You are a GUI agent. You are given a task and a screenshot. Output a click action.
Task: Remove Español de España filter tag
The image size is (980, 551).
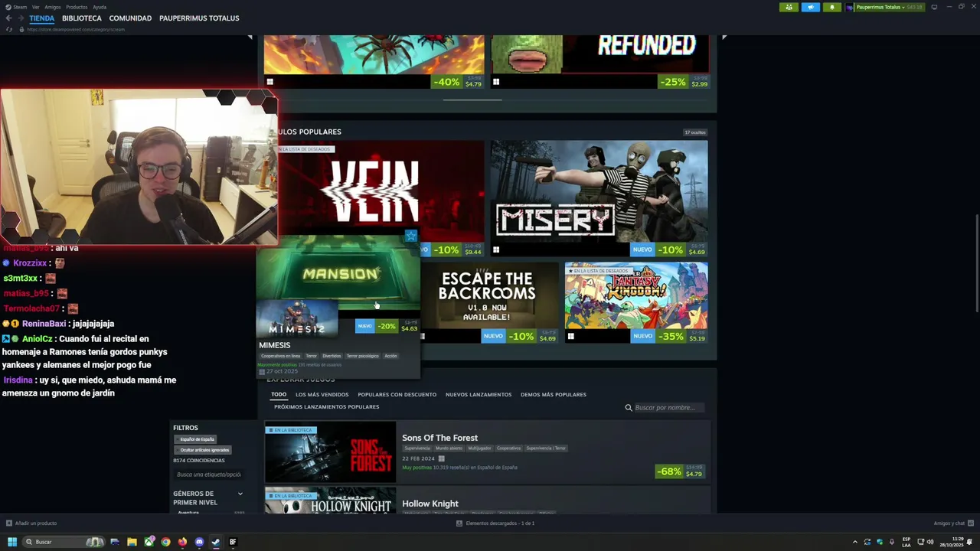coord(197,439)
